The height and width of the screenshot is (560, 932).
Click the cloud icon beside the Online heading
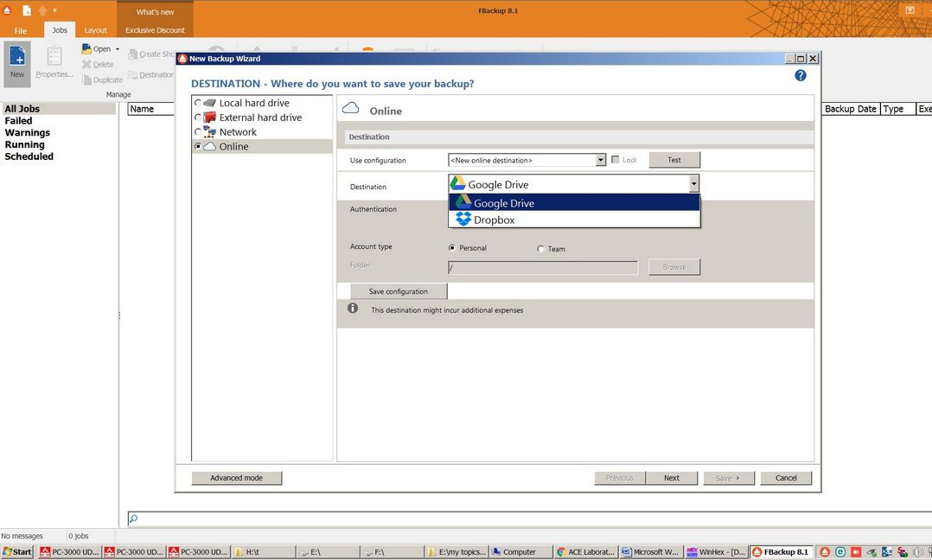351,107
